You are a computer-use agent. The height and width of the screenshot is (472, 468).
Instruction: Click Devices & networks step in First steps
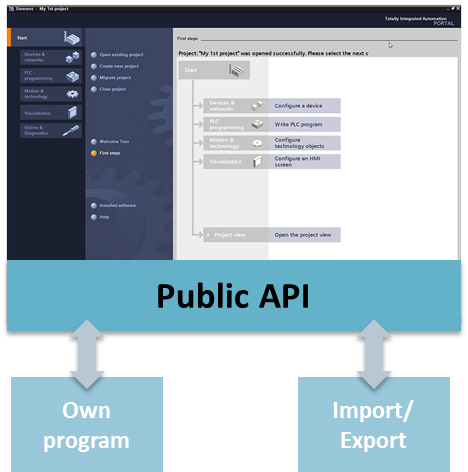(236, 106)
